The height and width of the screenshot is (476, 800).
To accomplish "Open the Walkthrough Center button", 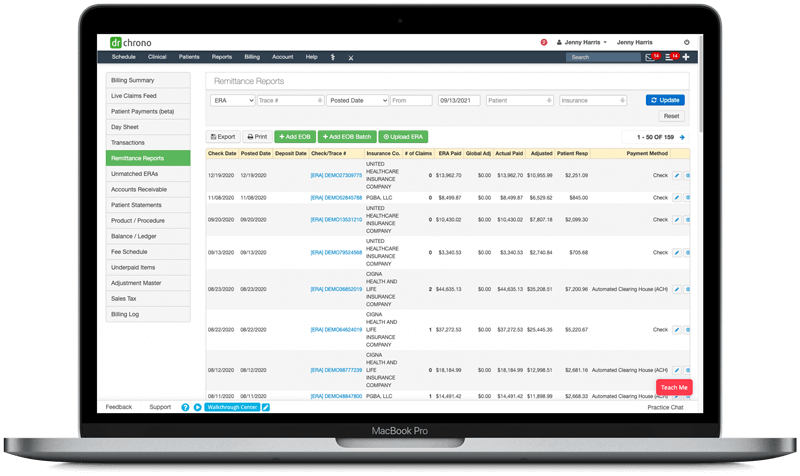I will pos(232,407).
